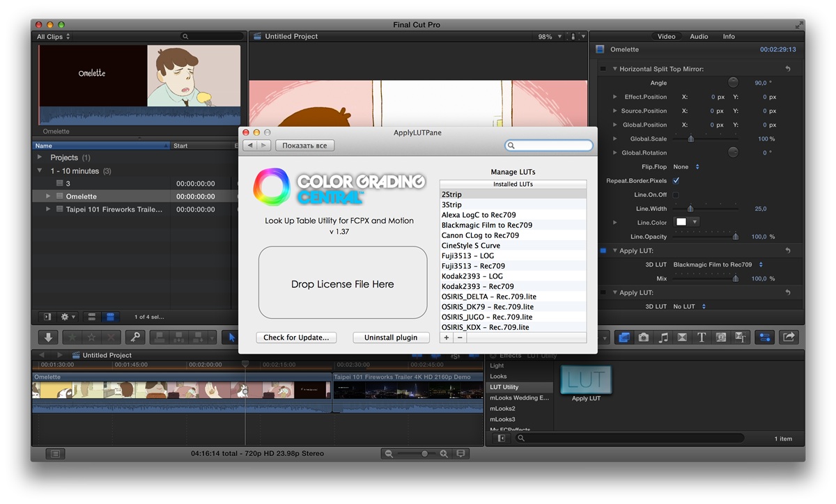Click the Drop License File Here area
This screenshot has height=504, width=836.
click(x=343, y=283)
